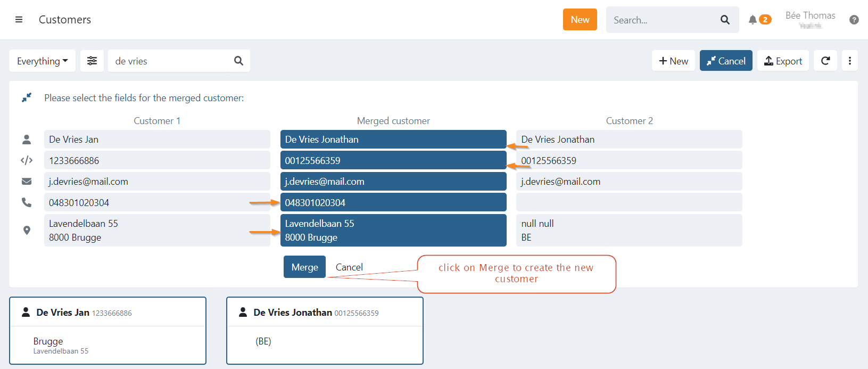Screen dimensions: 868x369
Task: Expand the Everything filter dropdown
Action: [x=42, y=61]
